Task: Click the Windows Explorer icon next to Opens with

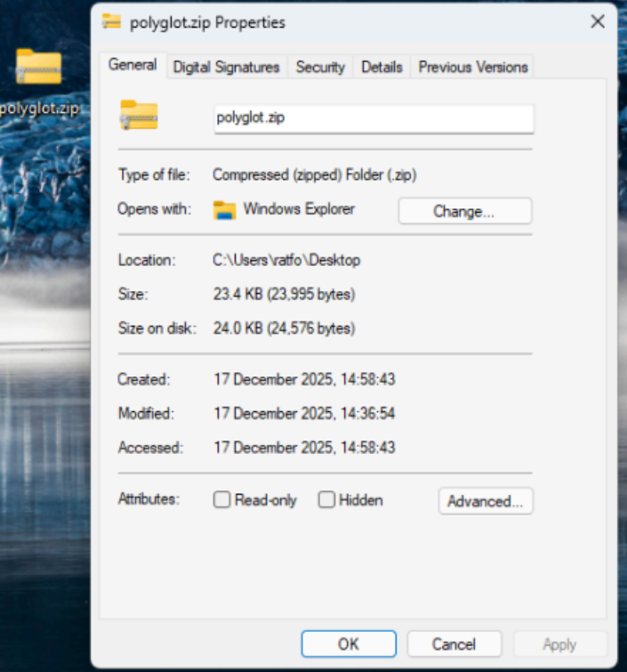Action: click(224, 210)
